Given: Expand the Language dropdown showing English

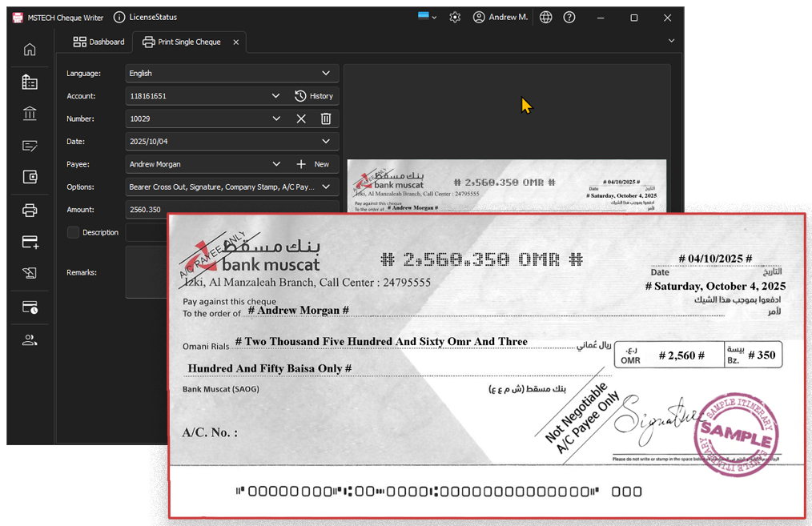Looking at the screenshot, I should pyautogui.click(x=325, y=73).
